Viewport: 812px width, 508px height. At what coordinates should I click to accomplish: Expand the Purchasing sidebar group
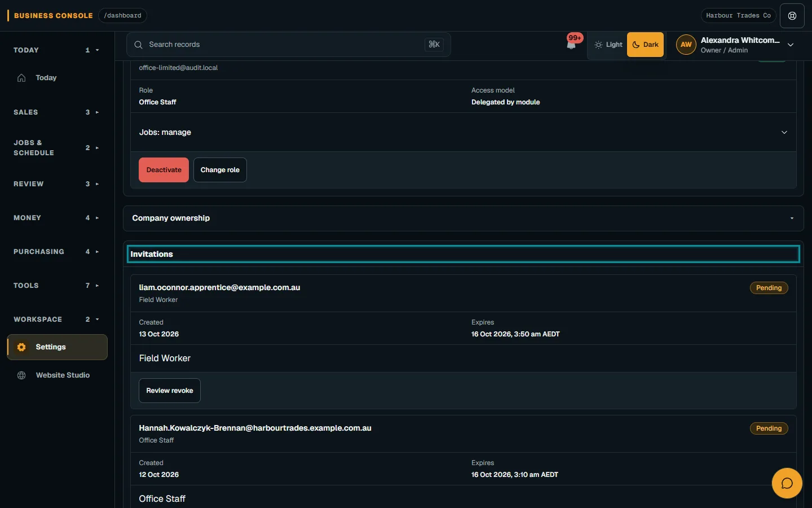tap(57, 252)
